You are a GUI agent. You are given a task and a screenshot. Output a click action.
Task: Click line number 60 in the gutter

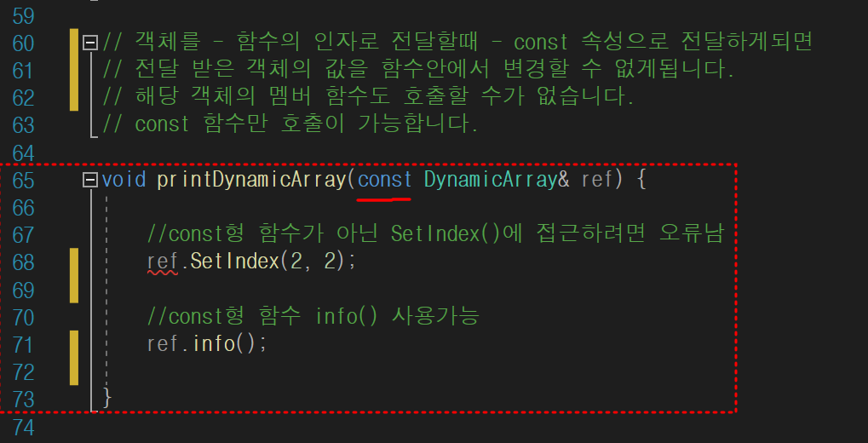click(23, 43)
